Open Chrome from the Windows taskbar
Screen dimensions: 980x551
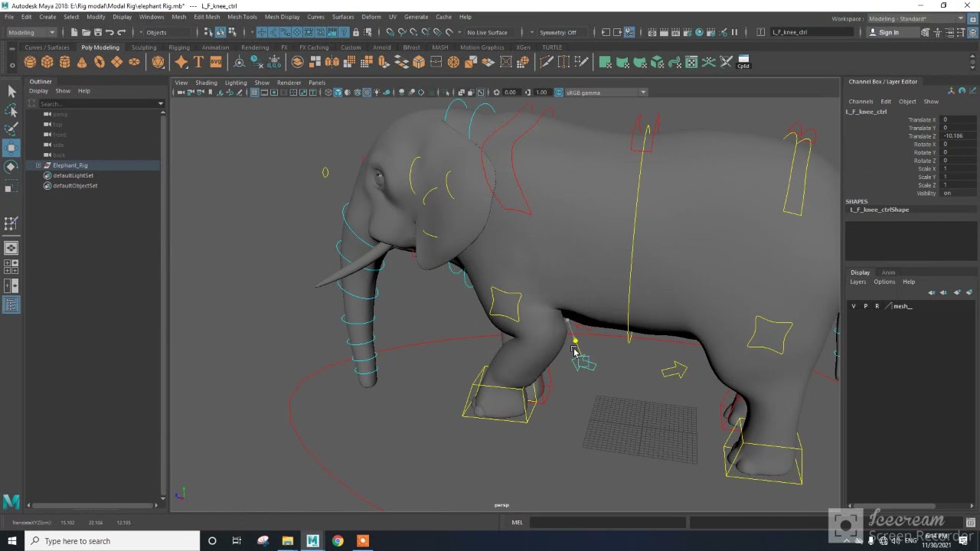click(338, 541)
